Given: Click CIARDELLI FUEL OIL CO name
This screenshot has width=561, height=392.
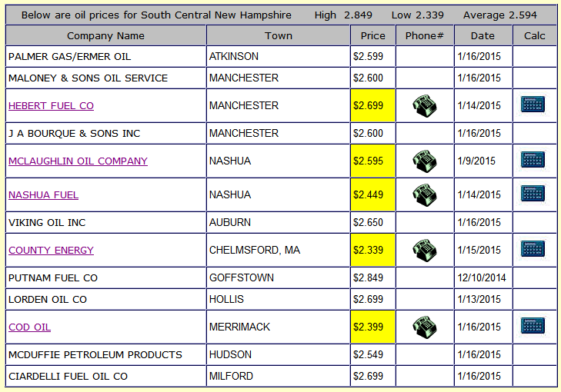Looking at the screenshot, I should [68, 377].
